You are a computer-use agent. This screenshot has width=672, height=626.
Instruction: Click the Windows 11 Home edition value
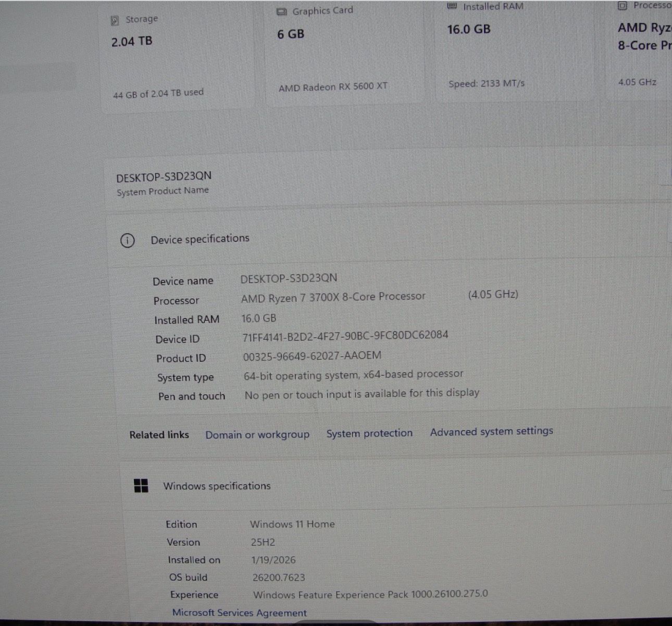[x=292, y=524]
